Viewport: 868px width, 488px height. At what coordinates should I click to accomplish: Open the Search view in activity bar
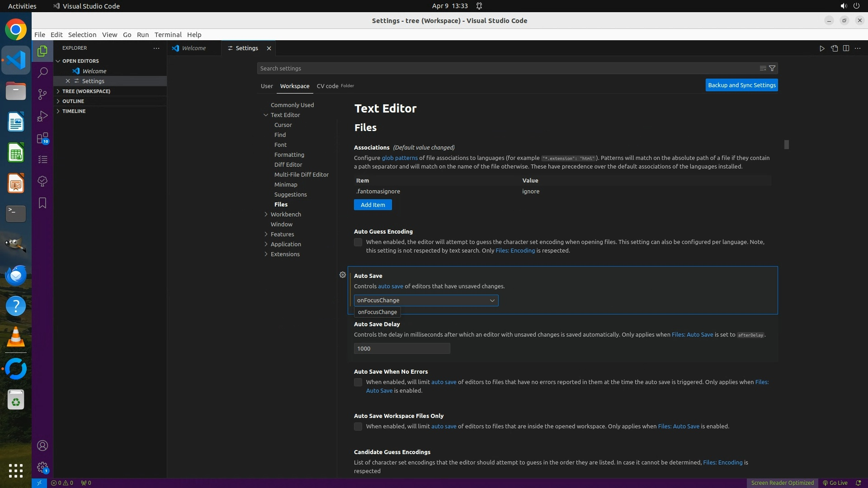[x=42, y=72]
